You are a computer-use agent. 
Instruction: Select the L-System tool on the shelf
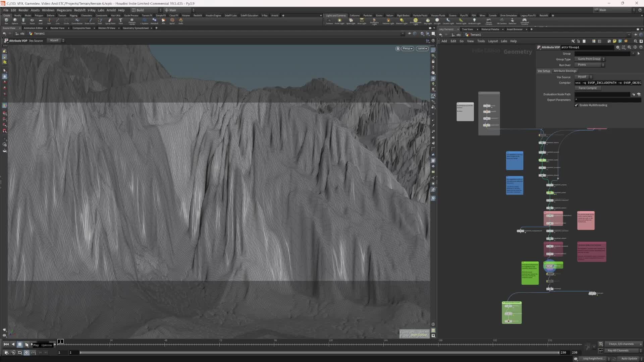tap(145, 21)
